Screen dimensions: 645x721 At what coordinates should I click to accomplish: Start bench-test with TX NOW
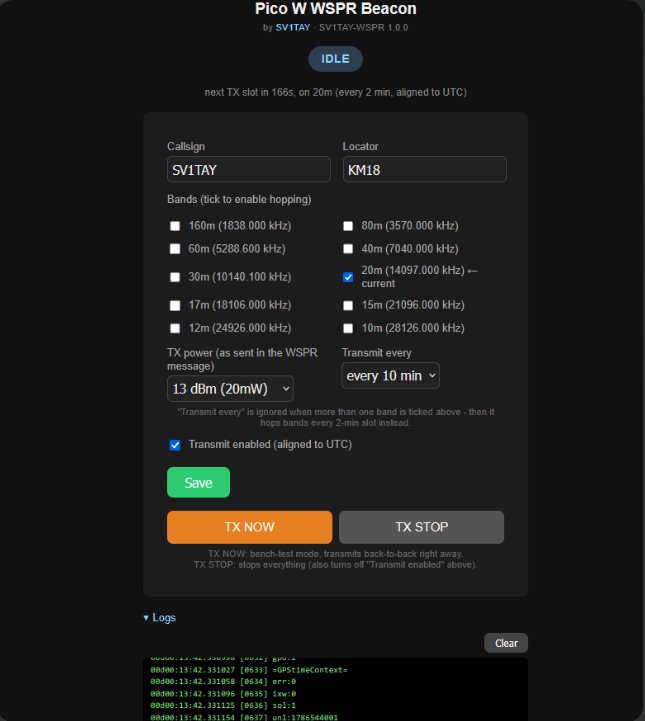(x=249, y=527)
